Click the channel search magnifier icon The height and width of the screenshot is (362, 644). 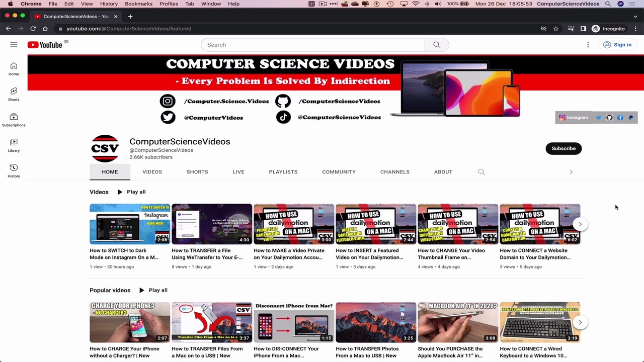(x=481, y=172)
